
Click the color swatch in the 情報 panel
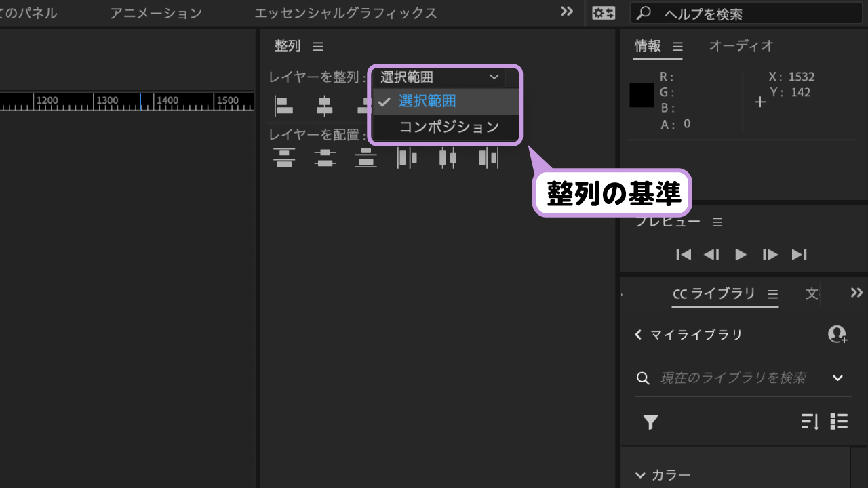pos(641,96)
